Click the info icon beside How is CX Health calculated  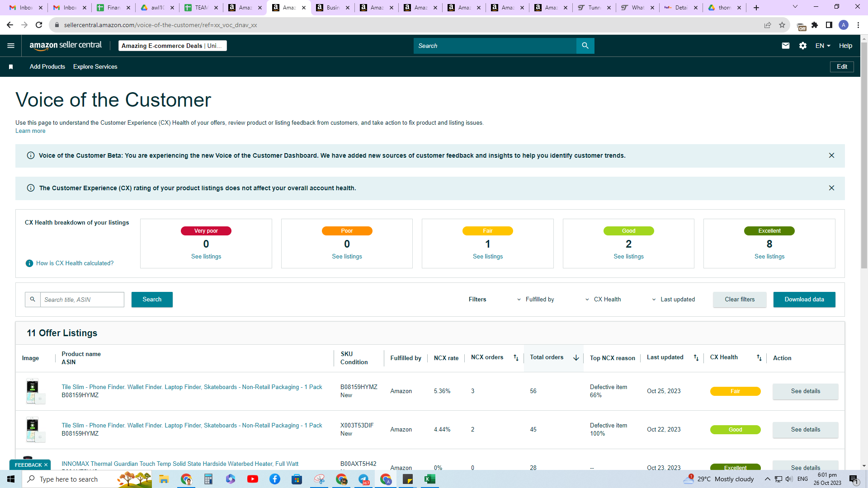click(x=29, y=263)
